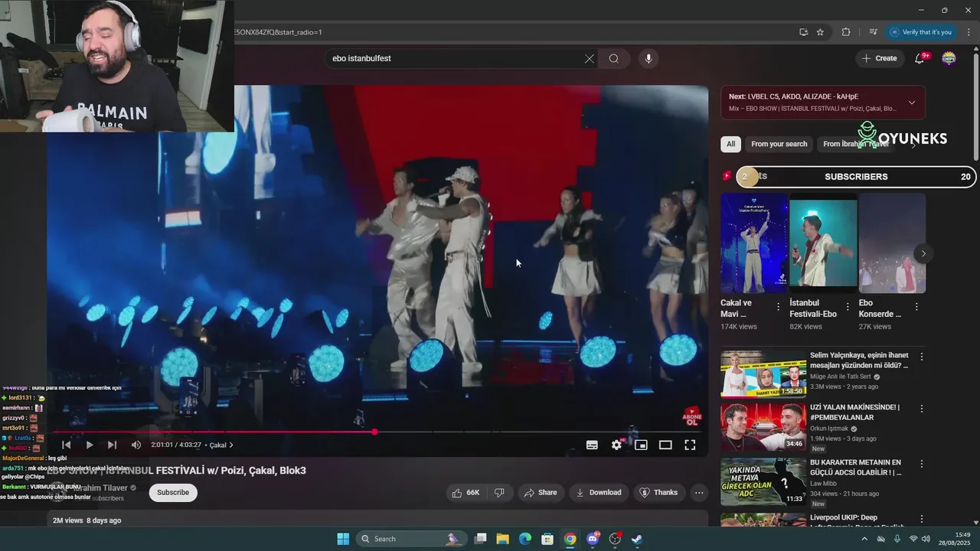Open options for Ebo Konserde short
Viewport: 980px width, 551px height.
pyautogui.click(x=916, y=307)
